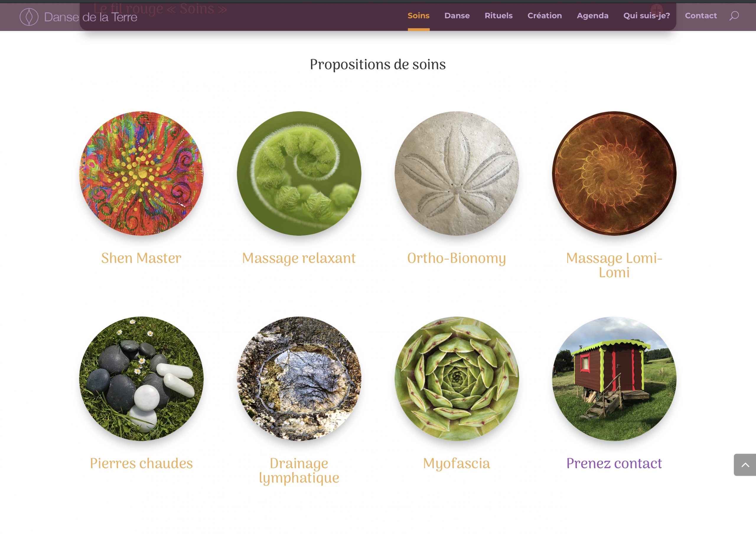Go to the Rituels page
Viewport: 756px width, 534px height.
click(x=498, y=16)
